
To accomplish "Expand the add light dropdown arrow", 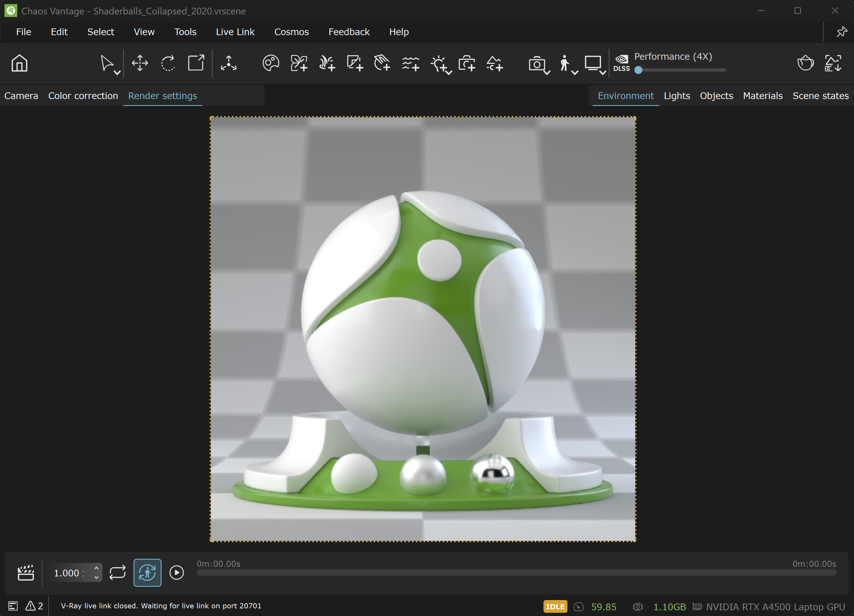I will point(449,73).
